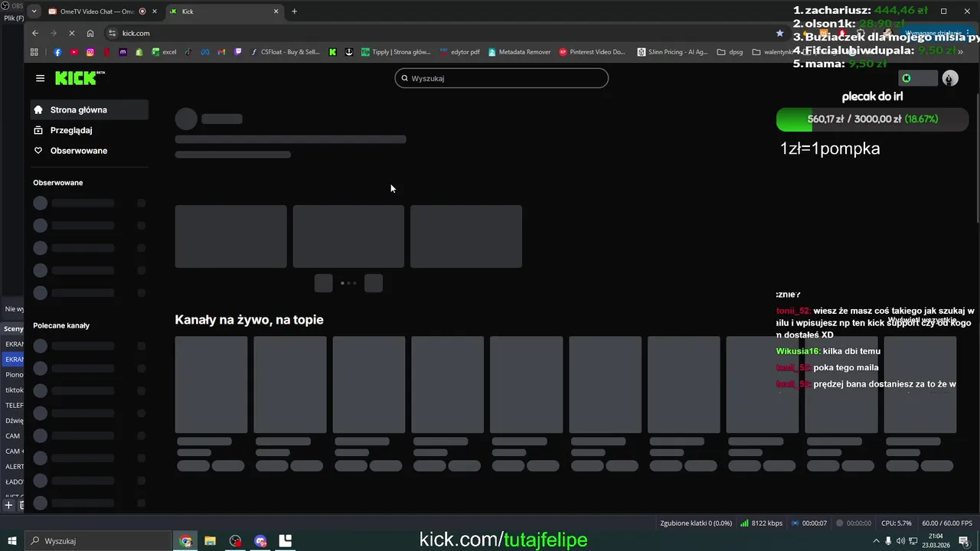This screenshot has width=980, height=551.
Task: Click the Kanały na żywo, na topie heading
Action: pos(249,320)
